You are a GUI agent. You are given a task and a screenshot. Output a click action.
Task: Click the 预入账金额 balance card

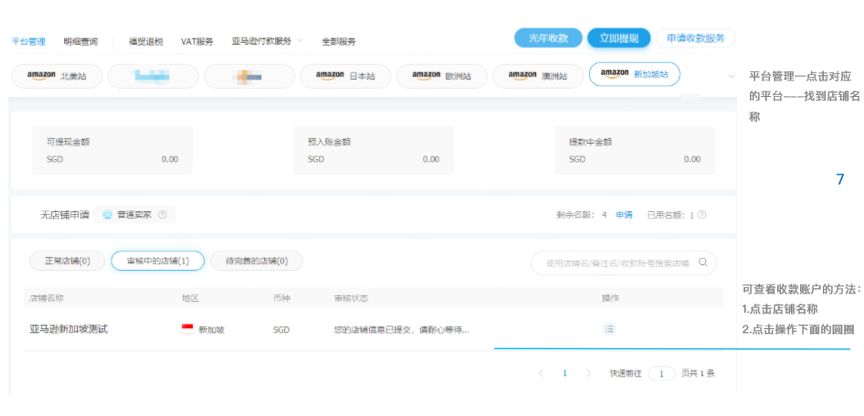pyautogui.click(x=374, y=150)
